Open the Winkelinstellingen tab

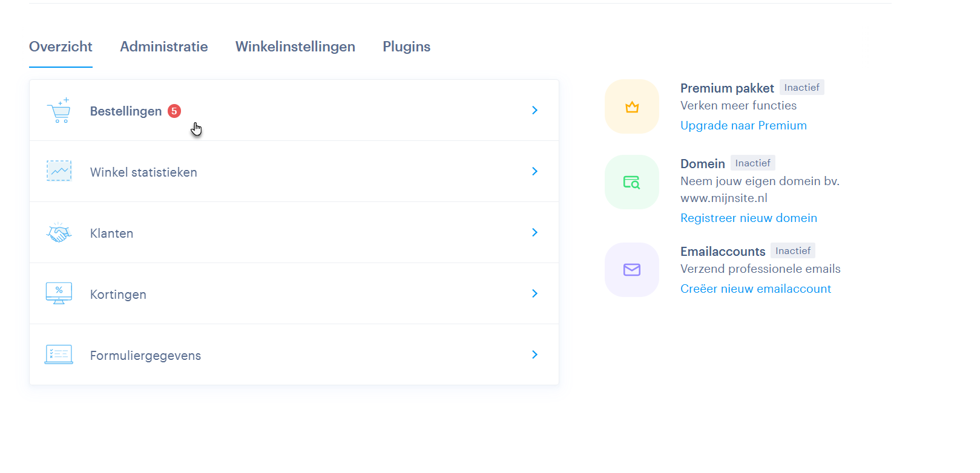pos(295,47)
